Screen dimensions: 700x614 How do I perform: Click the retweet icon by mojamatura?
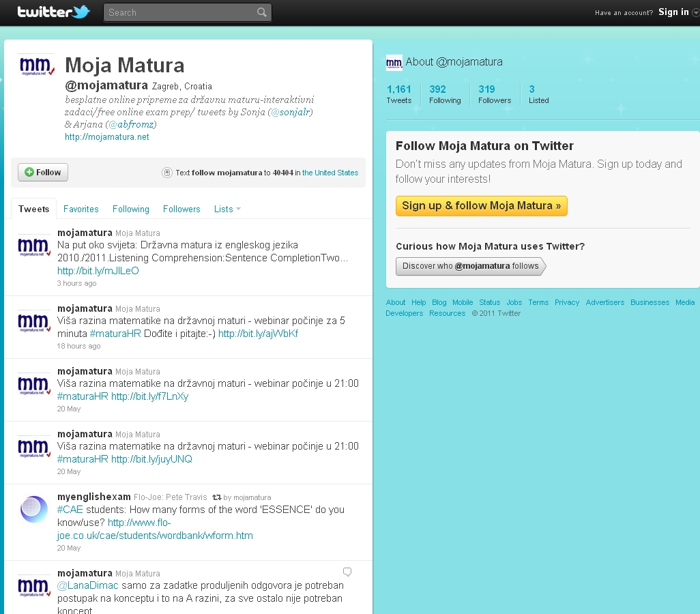tap(216, 497)
